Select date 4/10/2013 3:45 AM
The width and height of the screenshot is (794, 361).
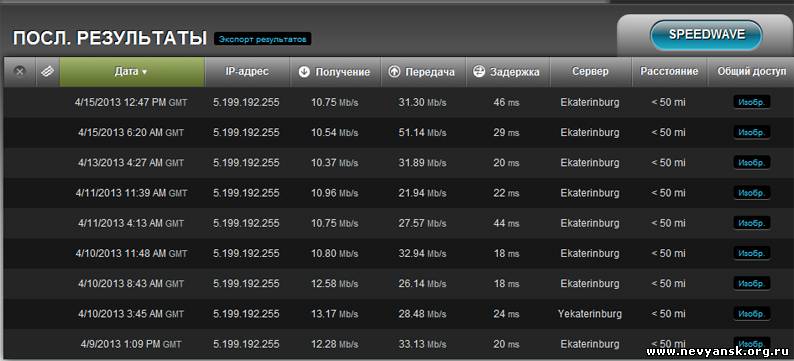point(131,314)
